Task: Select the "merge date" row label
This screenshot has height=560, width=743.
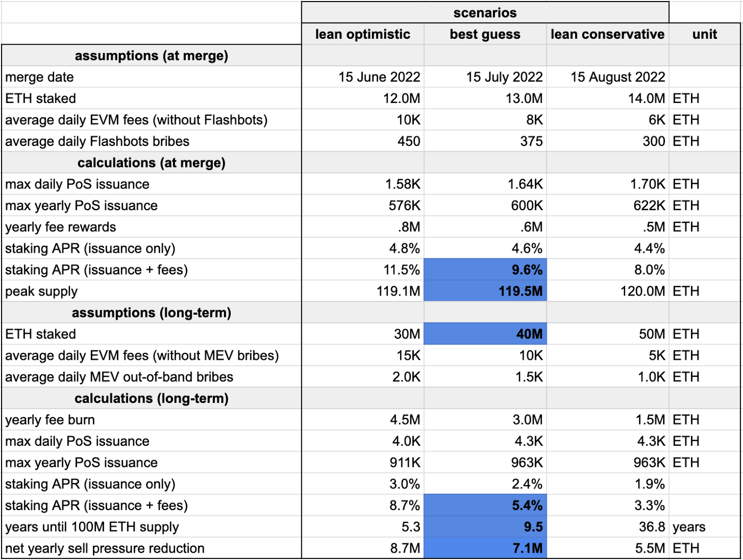Action: (40, 77)
